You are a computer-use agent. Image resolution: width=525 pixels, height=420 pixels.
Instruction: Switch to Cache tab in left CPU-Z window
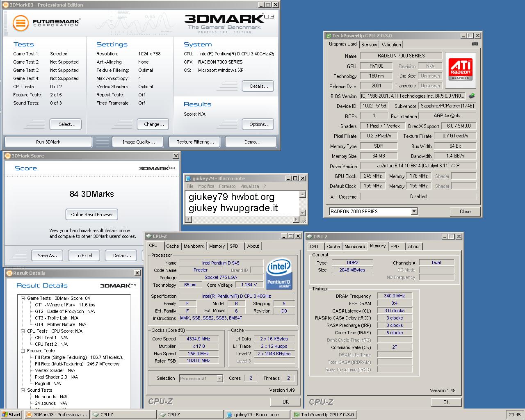pyautogui.click(x=173, y=247)
